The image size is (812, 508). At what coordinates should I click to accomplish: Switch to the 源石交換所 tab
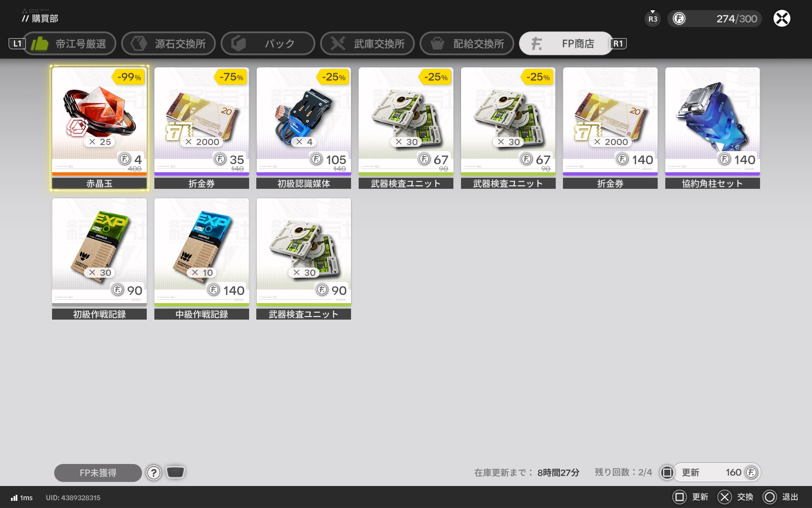pos(169,44)
